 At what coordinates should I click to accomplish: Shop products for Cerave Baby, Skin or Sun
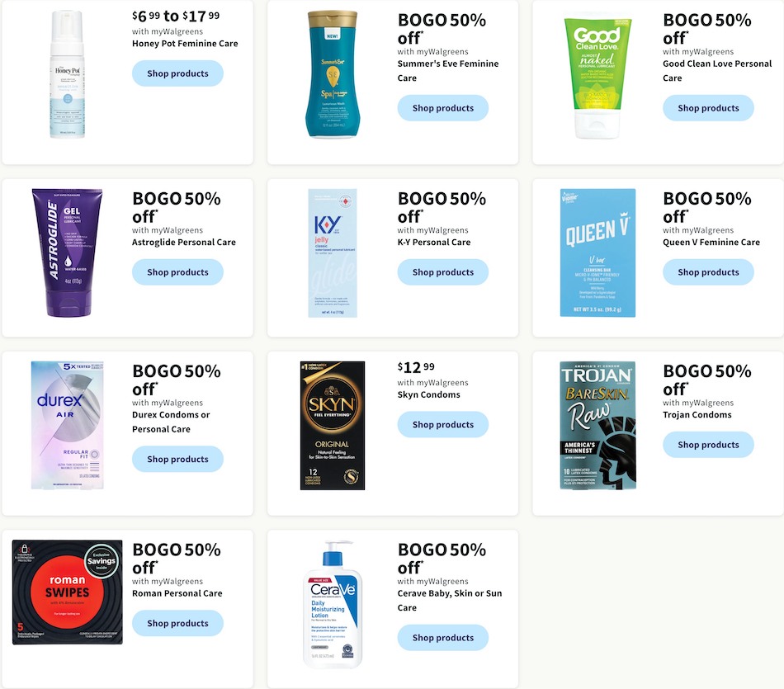(443, 638)
